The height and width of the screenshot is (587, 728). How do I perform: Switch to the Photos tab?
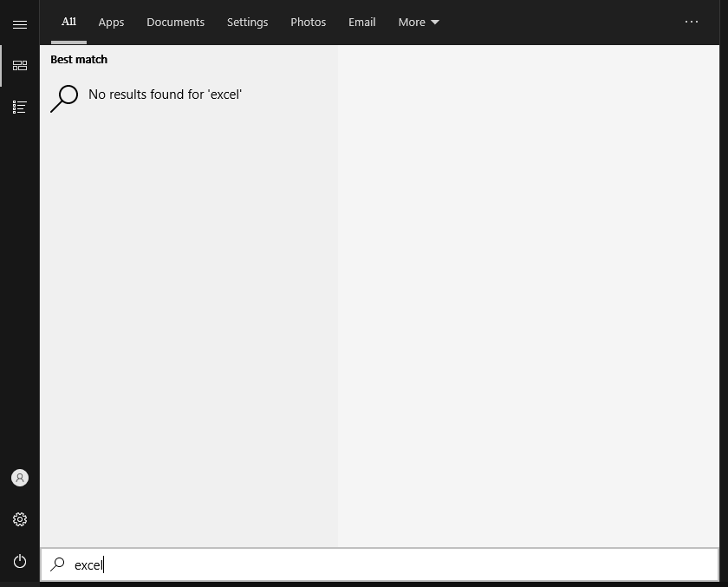309,22
